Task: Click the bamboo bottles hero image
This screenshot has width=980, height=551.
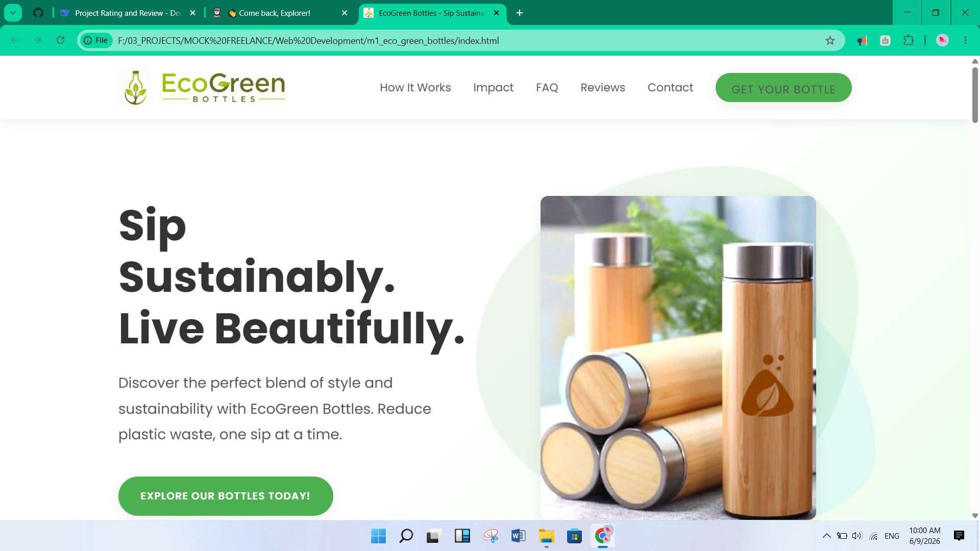Action: coord(678,358)
